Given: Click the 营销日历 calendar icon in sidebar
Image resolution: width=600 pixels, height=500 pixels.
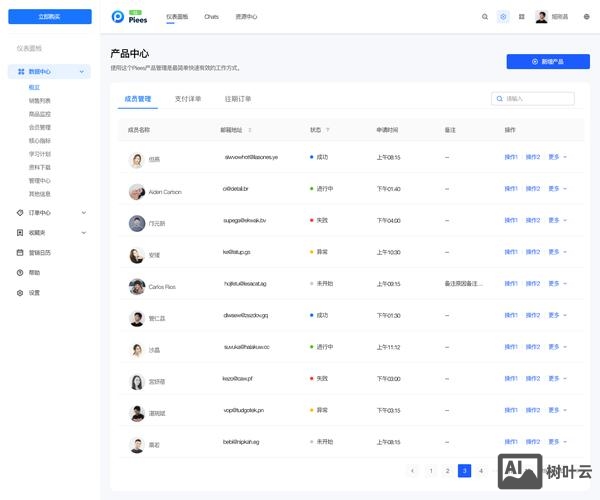Looking at the screenshot, I should pyautogui.click(x=21, y=252).
